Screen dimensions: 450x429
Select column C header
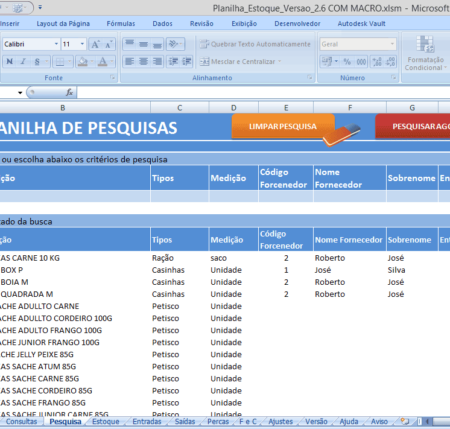[x=180, y=108]
